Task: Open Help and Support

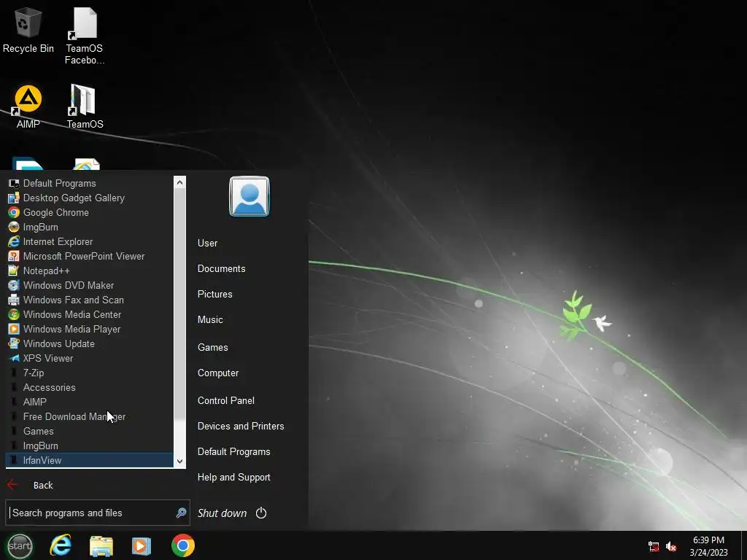Action: 234,478
